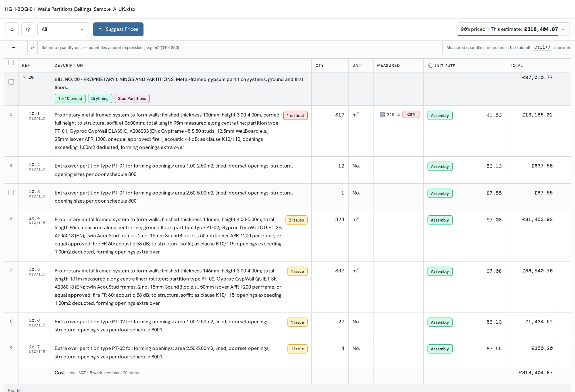Open the 1 issue badge on 20.6
Screen dimensions: 575x392
point(297,322)
